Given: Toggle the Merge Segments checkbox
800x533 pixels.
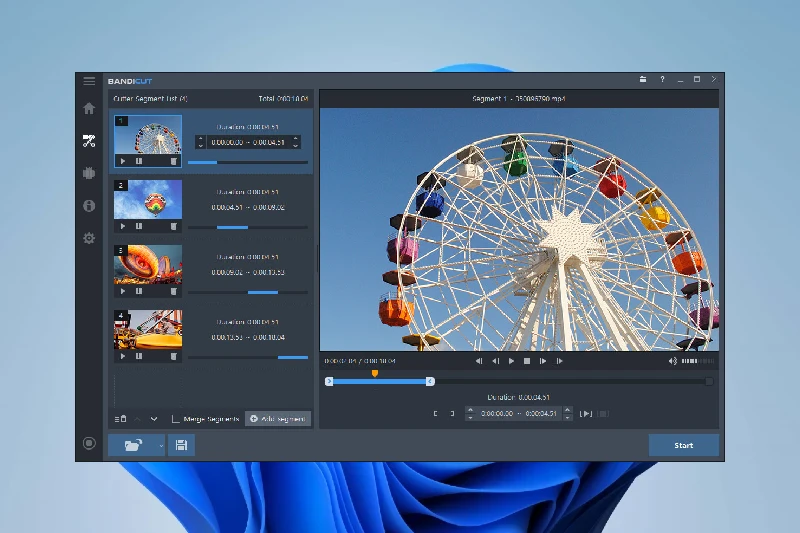Looking at the screenshot, I should coord(175,419).
